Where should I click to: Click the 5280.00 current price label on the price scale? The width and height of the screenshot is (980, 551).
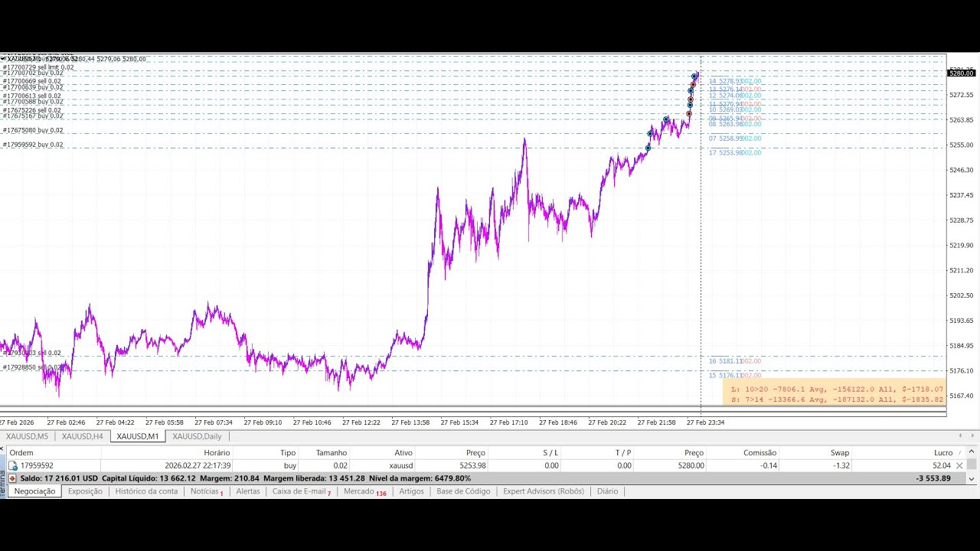[x=962, y=73]
